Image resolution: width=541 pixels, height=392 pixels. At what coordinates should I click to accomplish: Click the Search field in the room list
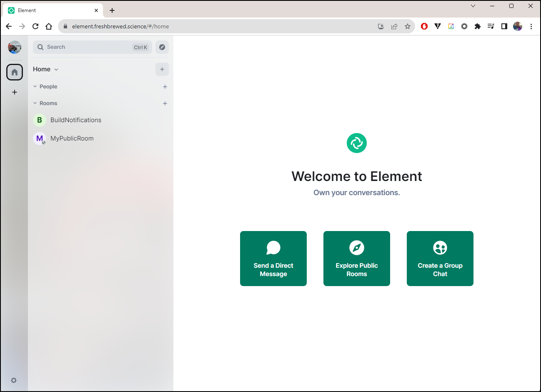coord(93,47)
